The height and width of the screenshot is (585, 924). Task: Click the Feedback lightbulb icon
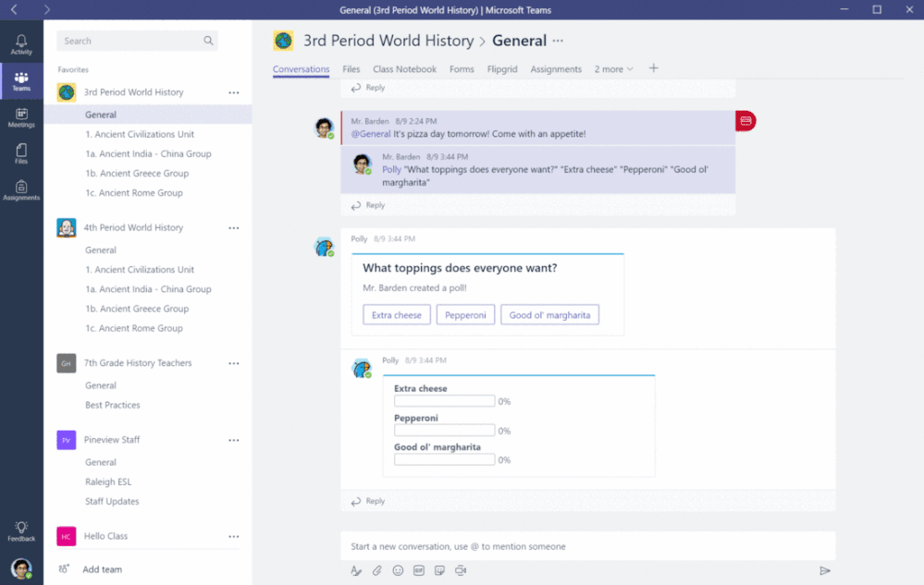click(x=21, y=530)
